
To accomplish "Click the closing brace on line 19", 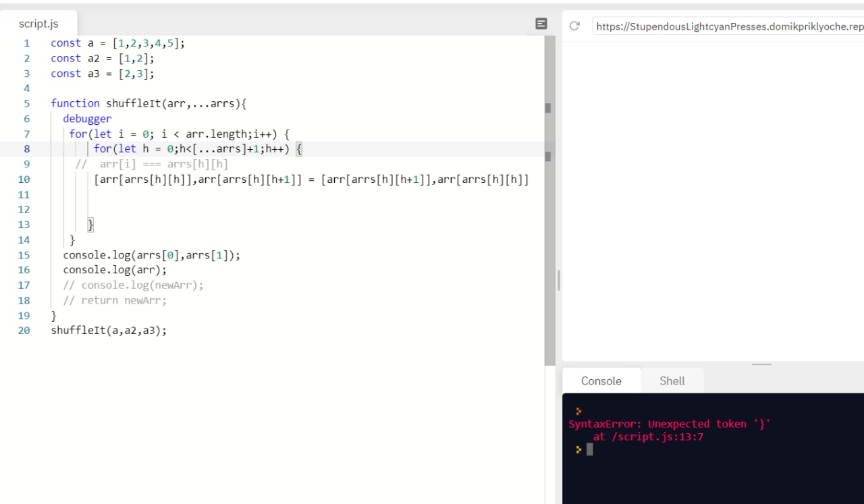I will click(54, 316).
